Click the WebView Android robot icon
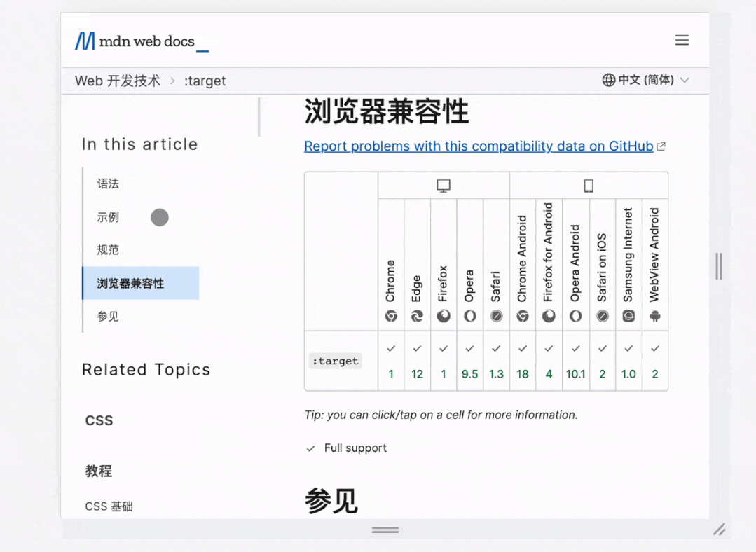This screenshot has height=552, width=756. tap(654, 316)
